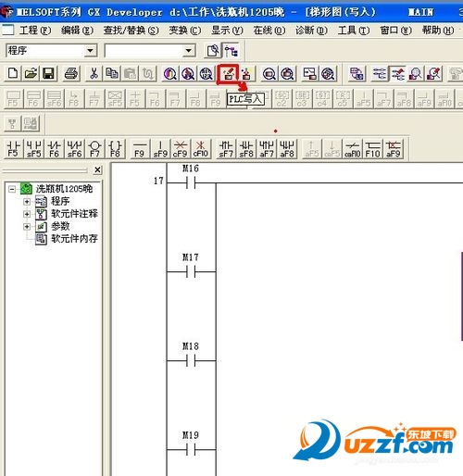Open the 程序 dropdown list
The image size is (463, 476).
(x=91, y=51)
